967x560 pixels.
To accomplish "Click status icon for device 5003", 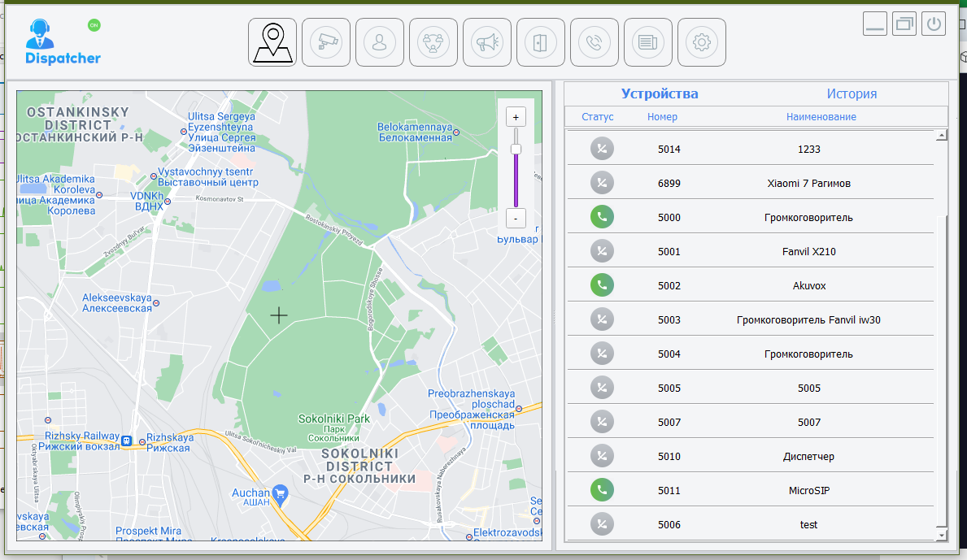I will point(602,319).
